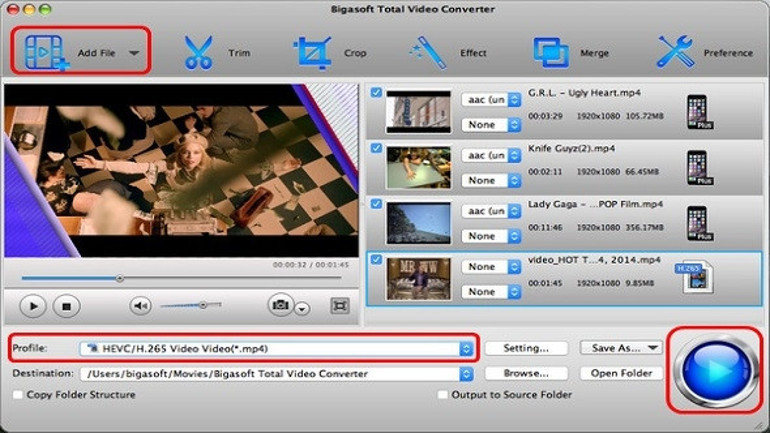Screen dimensions: 770x433
Task: Click the Merge label in toolbar
Action: pos(594,53)
